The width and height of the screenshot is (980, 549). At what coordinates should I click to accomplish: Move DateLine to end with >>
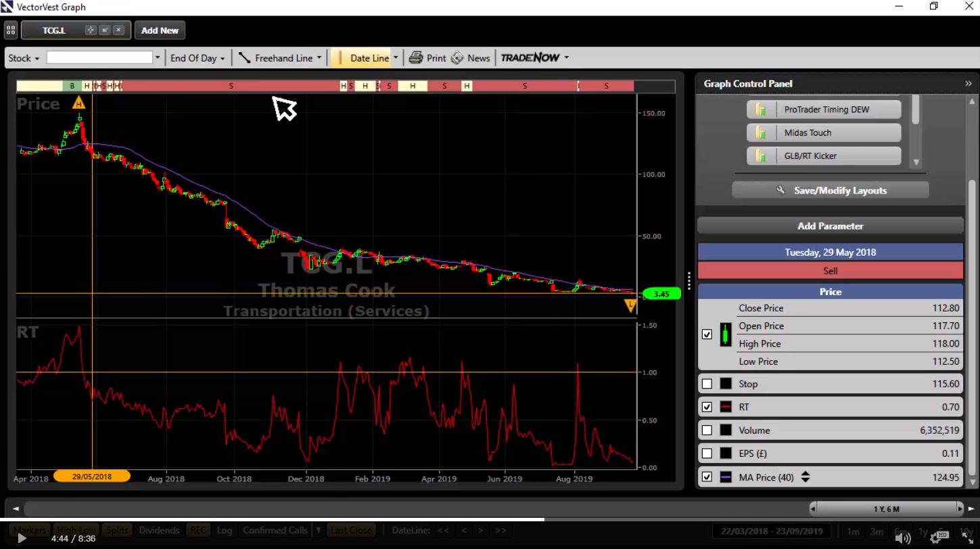[500, 530]
